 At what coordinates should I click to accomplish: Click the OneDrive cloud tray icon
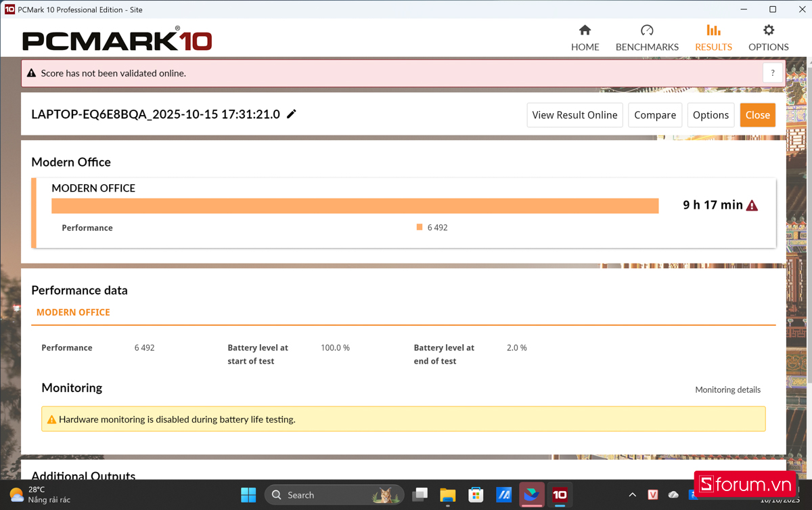673,495
